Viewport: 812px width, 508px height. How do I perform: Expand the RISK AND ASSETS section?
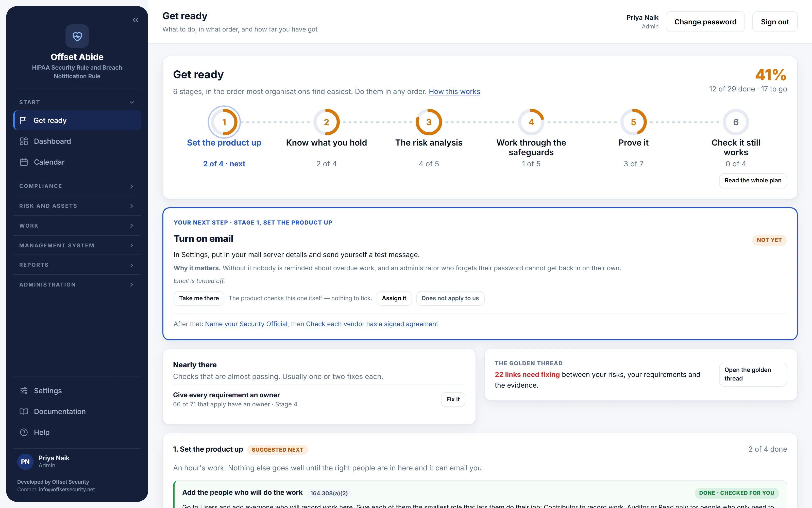pos(77,206)
